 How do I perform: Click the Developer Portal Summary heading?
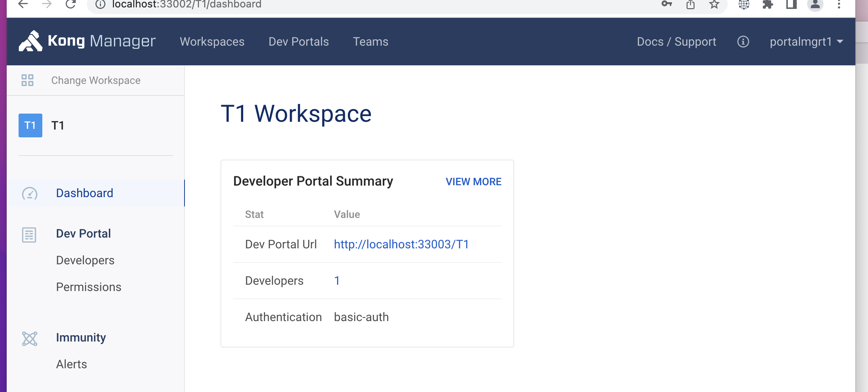313,181
